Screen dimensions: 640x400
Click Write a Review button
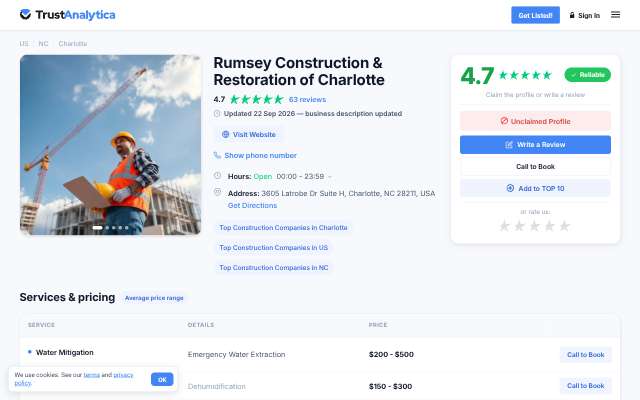[535, 144]
